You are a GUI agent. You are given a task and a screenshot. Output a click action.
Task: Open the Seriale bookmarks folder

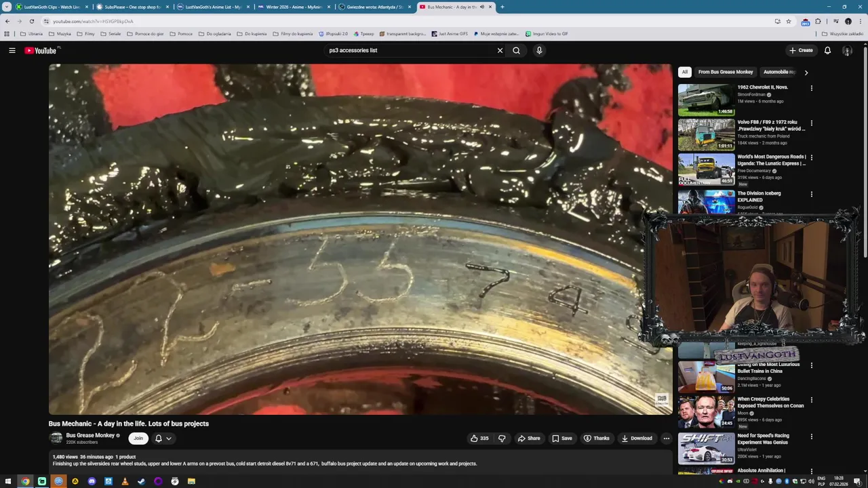point(111,33)
